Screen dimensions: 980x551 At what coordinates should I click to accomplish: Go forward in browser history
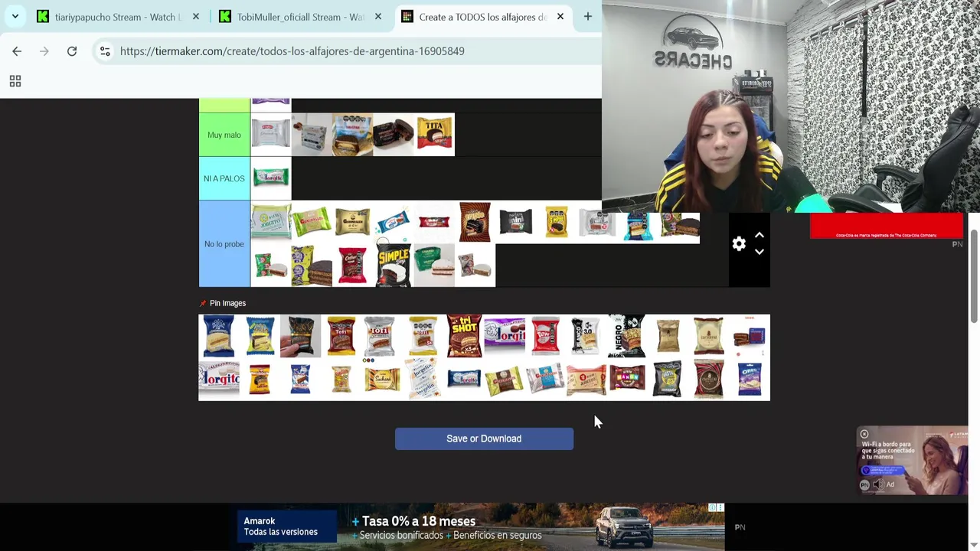pyautogui.click(x=44, y=51)
